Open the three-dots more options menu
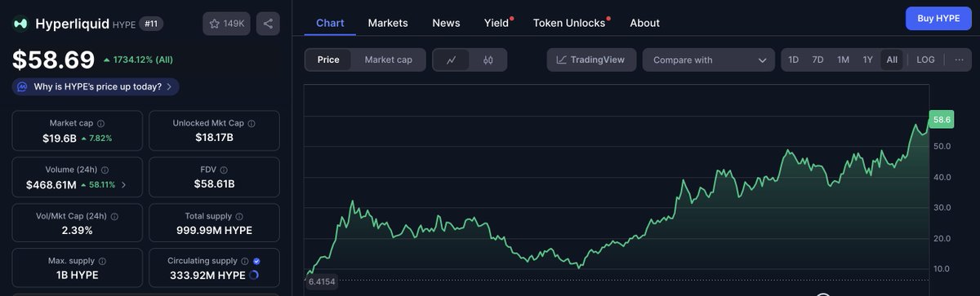This screenshot has height=296, width=980. [959, 60]
